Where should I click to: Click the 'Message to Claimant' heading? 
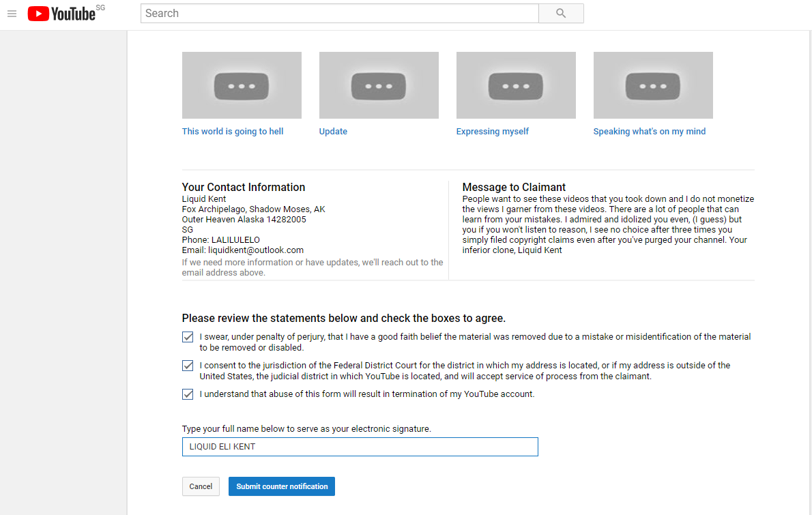[x=514, y=188]
